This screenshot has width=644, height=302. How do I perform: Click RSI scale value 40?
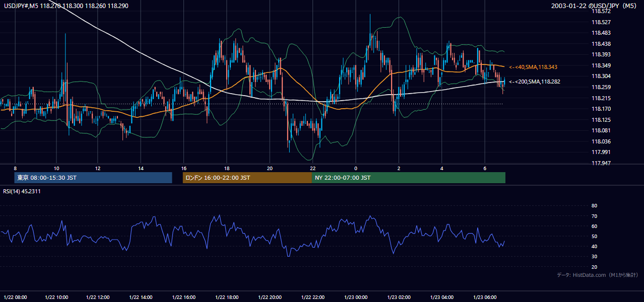point(594,246)
